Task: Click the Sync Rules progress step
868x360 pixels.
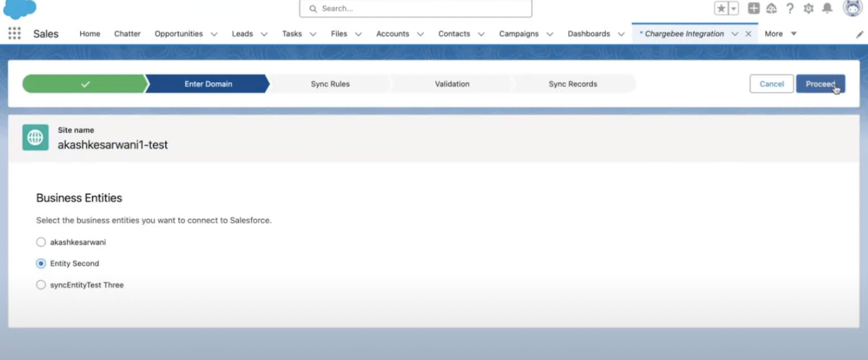Action: coord(330,84)
